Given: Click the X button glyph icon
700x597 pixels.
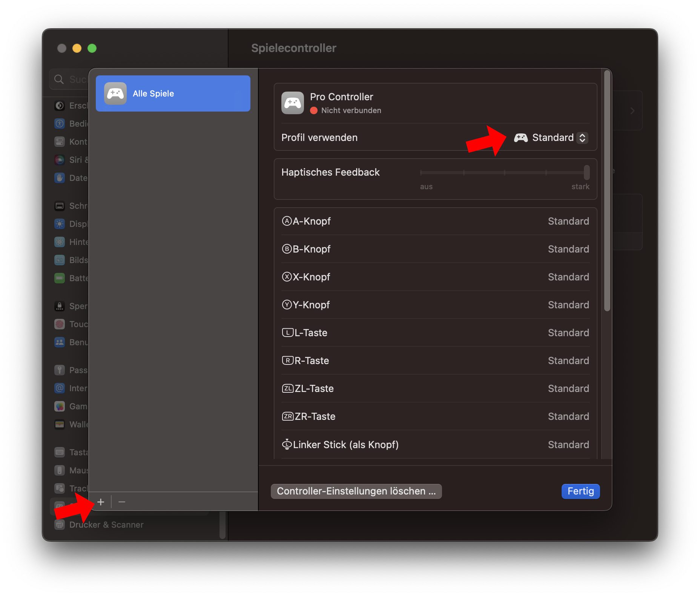Looking at the screenshot, I should click(x=287, y=277).
